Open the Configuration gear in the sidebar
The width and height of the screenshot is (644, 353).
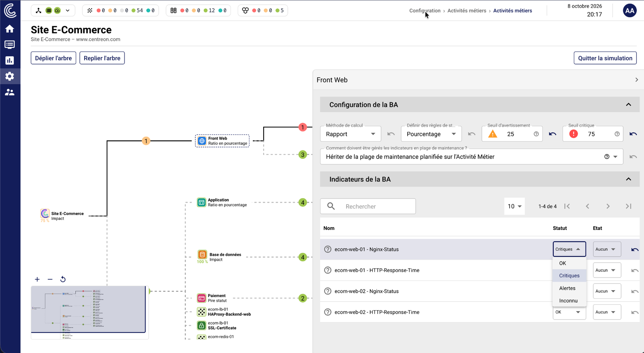[x=10, y=76]
